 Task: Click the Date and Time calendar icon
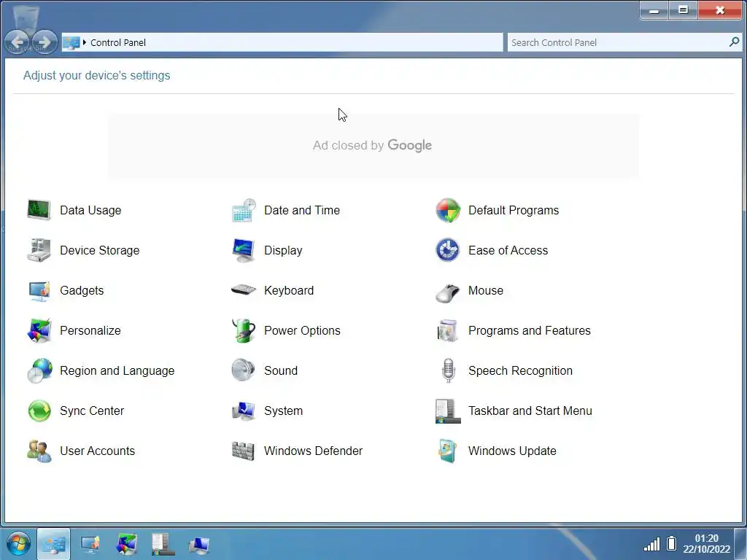[244, 210]
